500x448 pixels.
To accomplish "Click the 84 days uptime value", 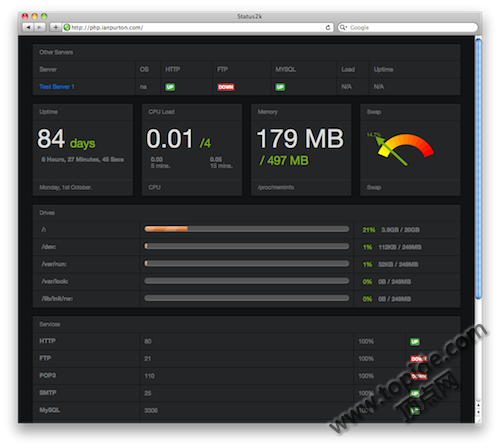I will click(x=66, y=139).
